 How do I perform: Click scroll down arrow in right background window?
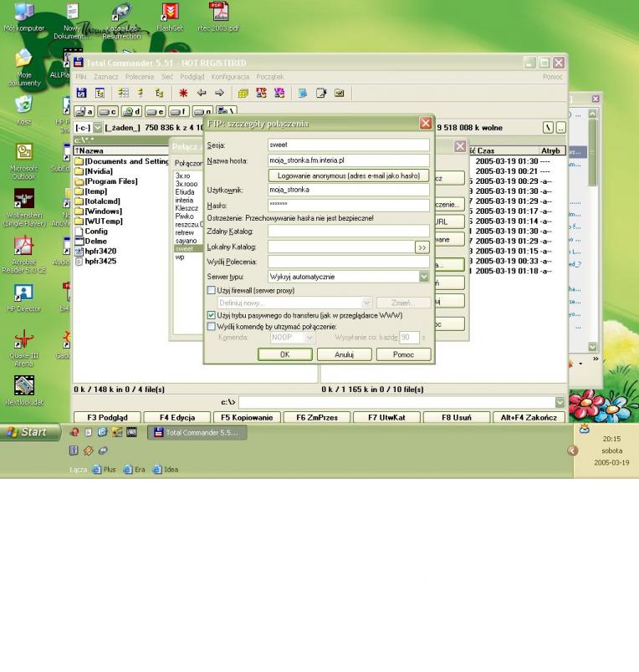(x=592, y=346)
